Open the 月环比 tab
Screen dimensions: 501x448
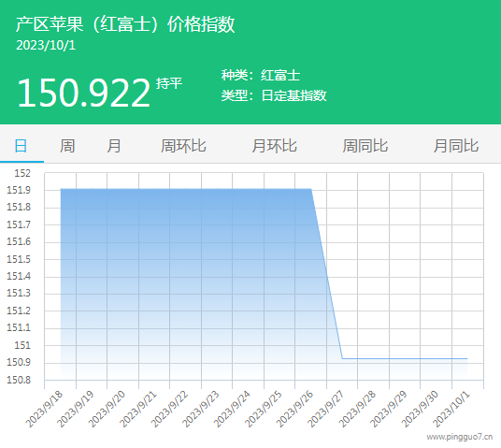click(275, 146)
